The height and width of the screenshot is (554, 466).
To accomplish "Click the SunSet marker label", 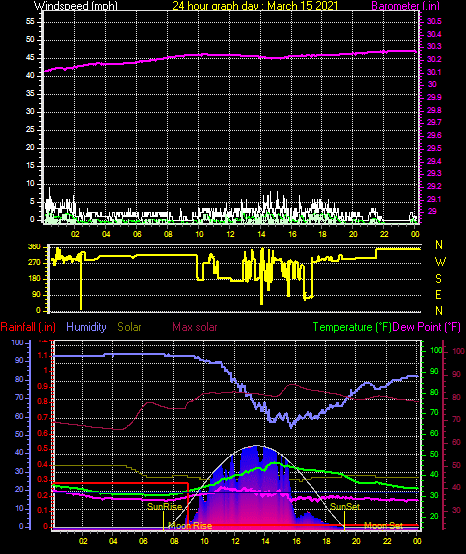I will coord(345,507).
